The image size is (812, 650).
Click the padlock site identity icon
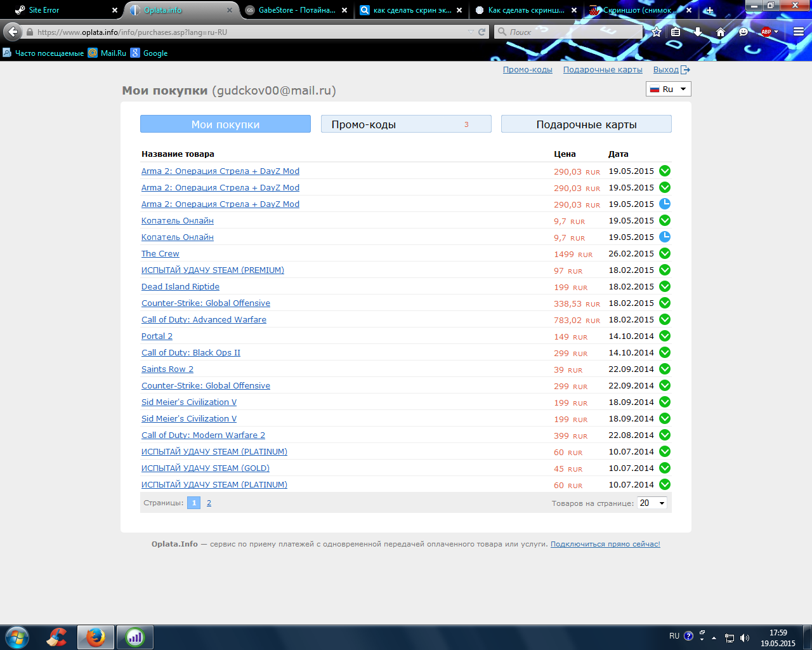click(x=30, y=32)
